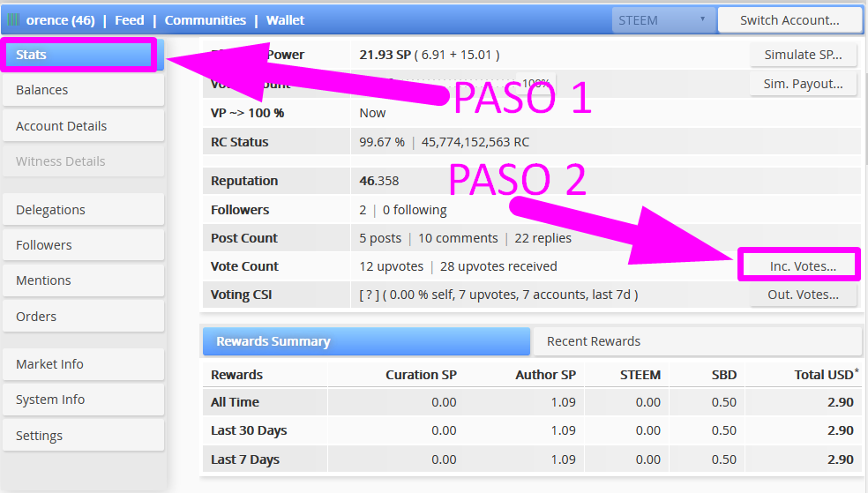
Task: Open Settings in the sidebar
Action: pyautogui.click(x=84, y=436)
